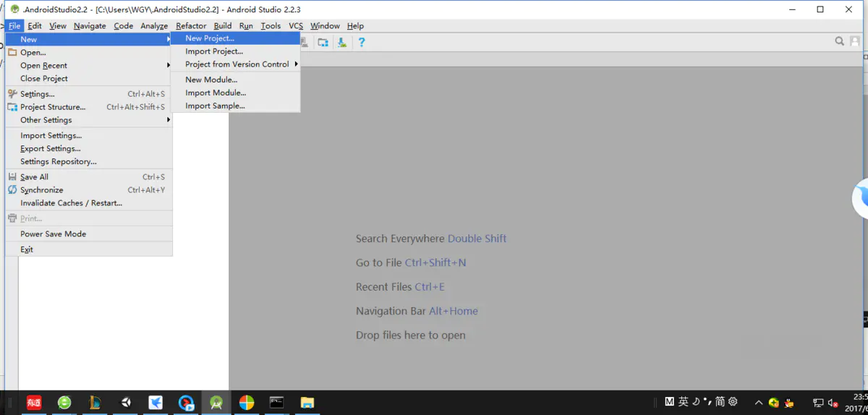This screenshot has height=415, width=868.
Task: Choose New Module... in the submenu
Action: [235, 80]
